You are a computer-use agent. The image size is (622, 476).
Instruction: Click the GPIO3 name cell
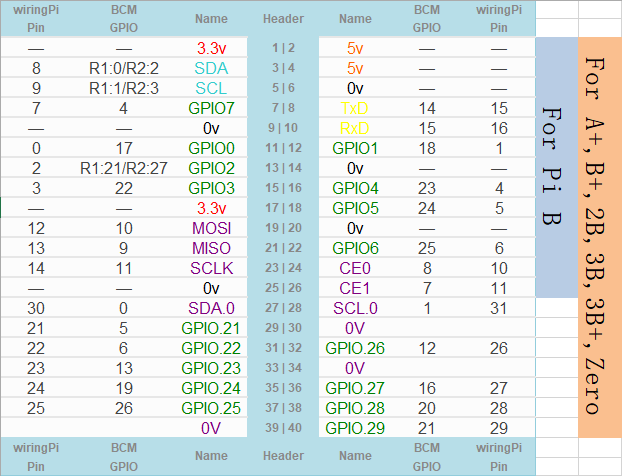point(211,188)
